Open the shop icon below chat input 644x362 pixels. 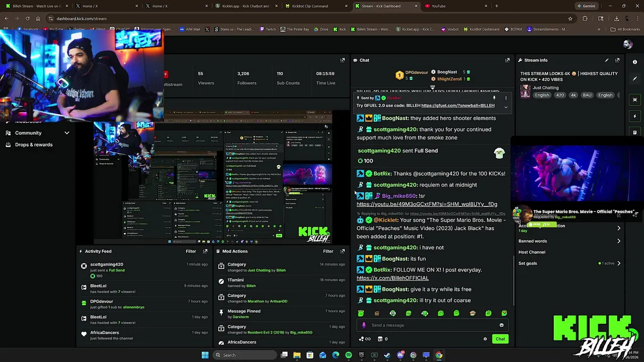click(380, 339)
